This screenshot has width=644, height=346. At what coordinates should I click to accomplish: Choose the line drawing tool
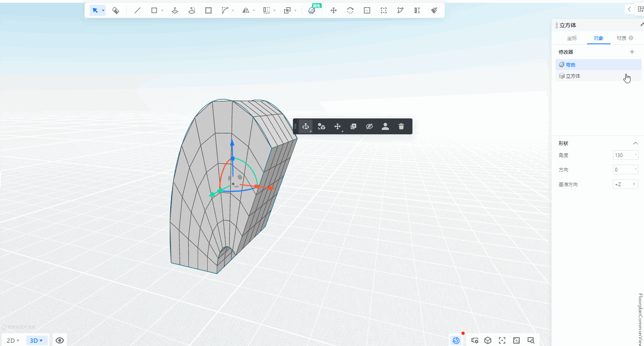tap(137, 10)
